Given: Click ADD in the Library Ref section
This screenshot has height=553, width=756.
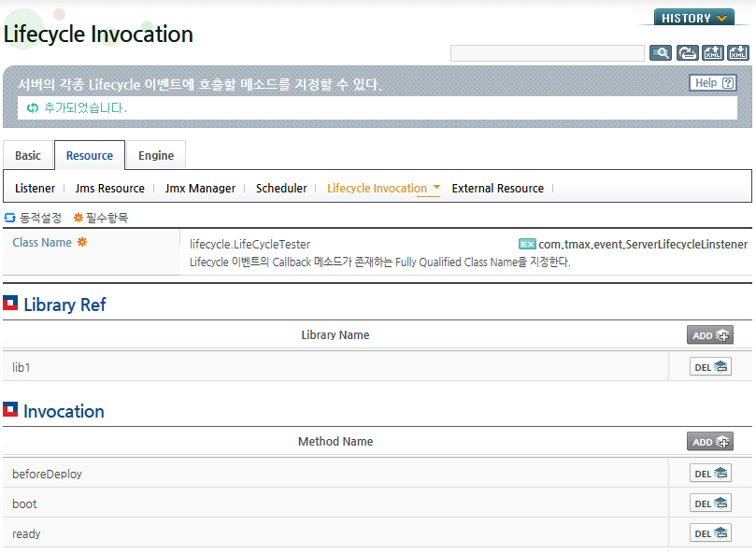Looking at the screenshot, I should tap(709, 335).
